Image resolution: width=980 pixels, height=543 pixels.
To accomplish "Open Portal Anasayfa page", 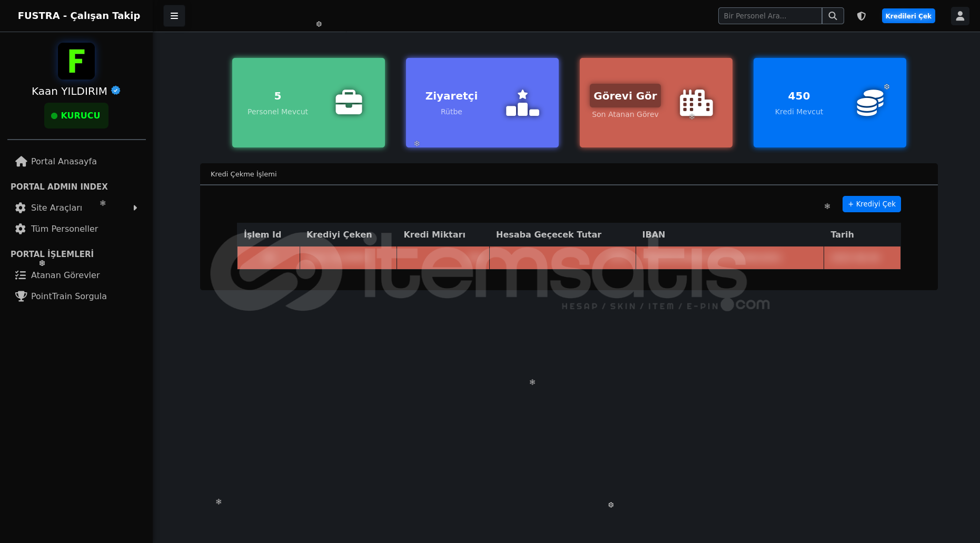I will point(64,162).
